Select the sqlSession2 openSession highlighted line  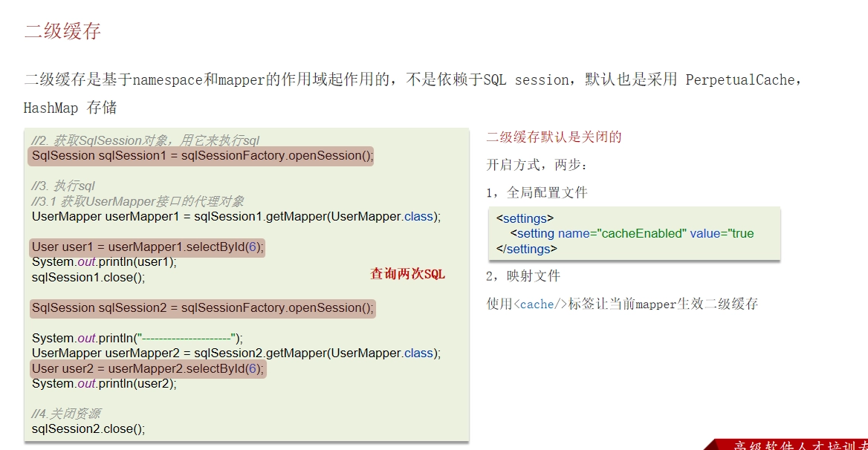point(202,308)
